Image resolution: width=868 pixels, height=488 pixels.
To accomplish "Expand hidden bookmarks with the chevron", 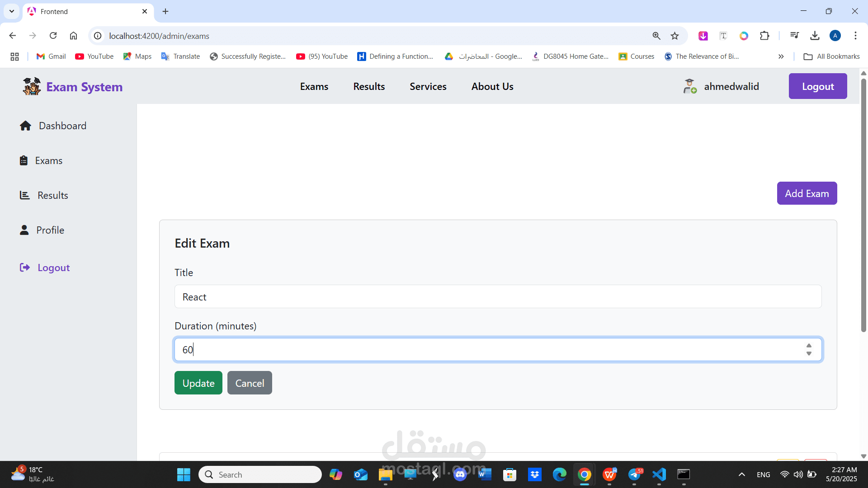I will tap(781, 56).
